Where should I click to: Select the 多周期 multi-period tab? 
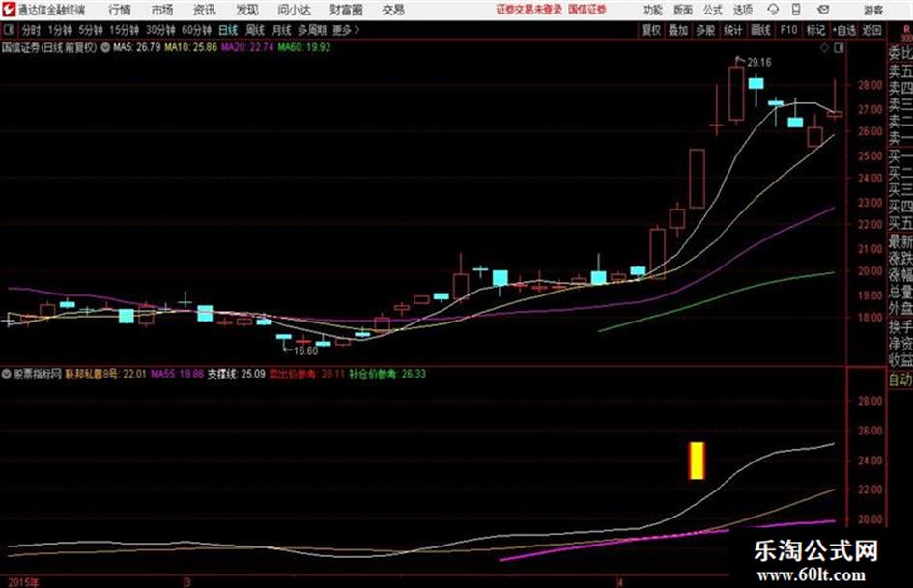point(312,30)
